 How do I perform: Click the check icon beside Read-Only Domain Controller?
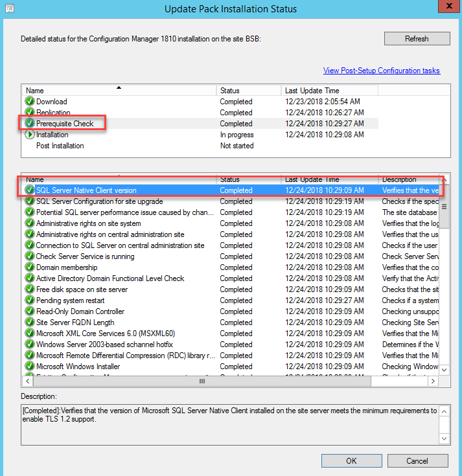(x=29, y=312)
